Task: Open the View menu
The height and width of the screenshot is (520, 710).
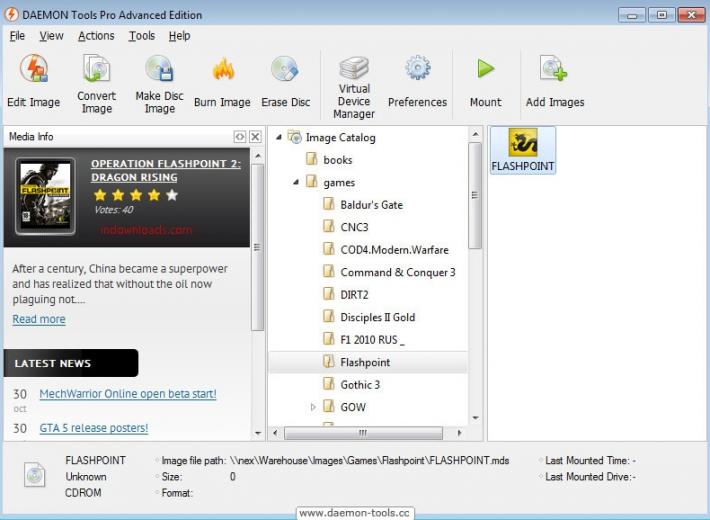Action: [x=51, y=36]
